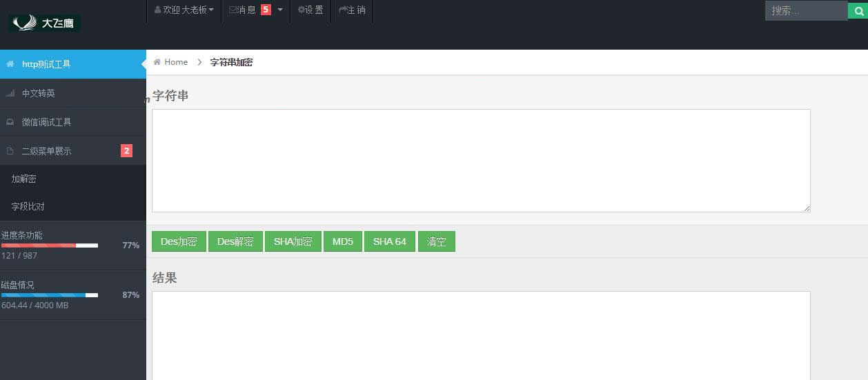Click the red 2 badge on 二级菜单展示

point(126,150)
